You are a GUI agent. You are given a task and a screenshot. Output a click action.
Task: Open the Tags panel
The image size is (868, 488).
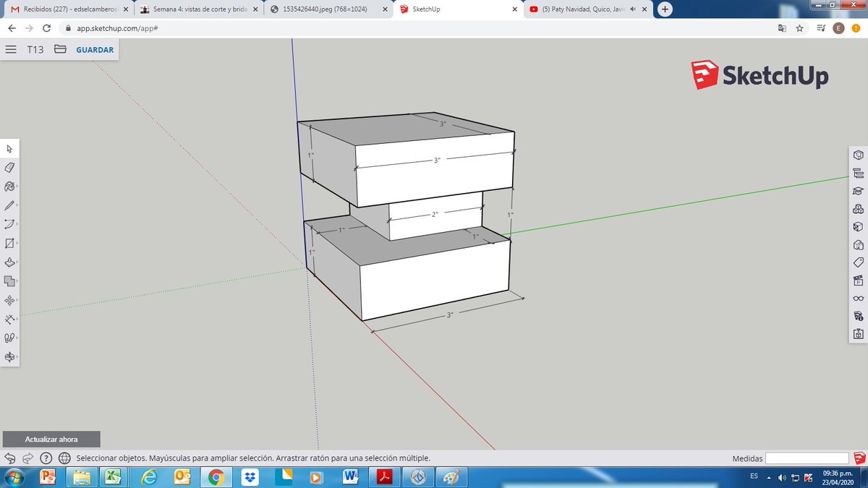tap(858, 262)
